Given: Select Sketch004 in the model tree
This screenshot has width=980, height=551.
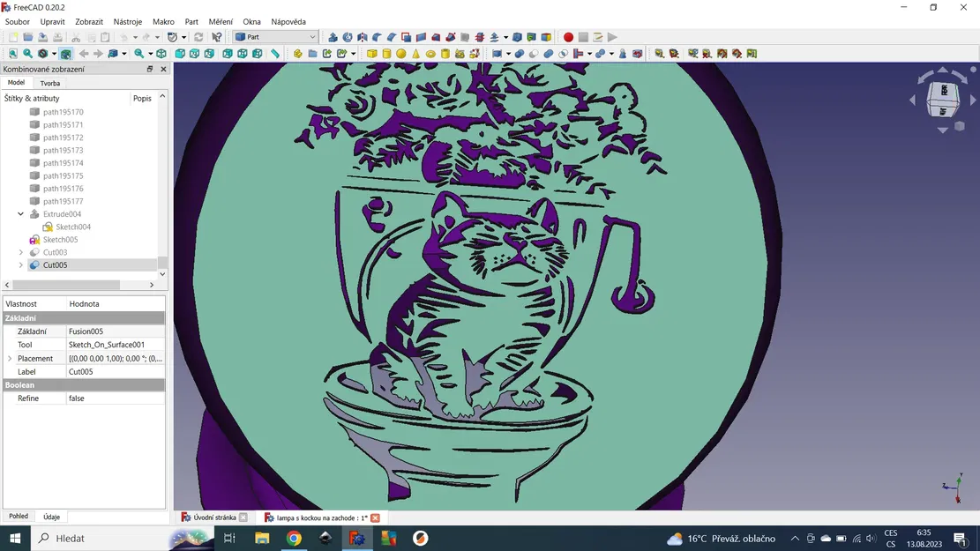Looking at the screenshot, I should point(73,227).
